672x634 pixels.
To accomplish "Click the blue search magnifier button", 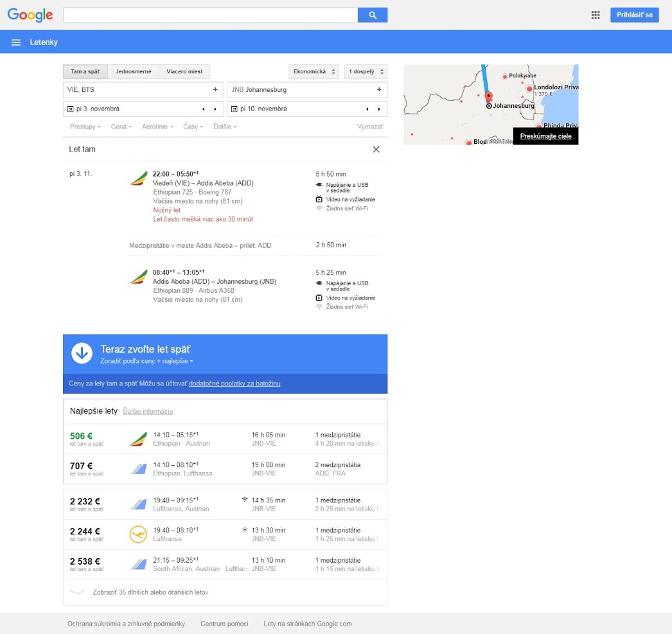I will pyautogui.click(x=373, y=15).
